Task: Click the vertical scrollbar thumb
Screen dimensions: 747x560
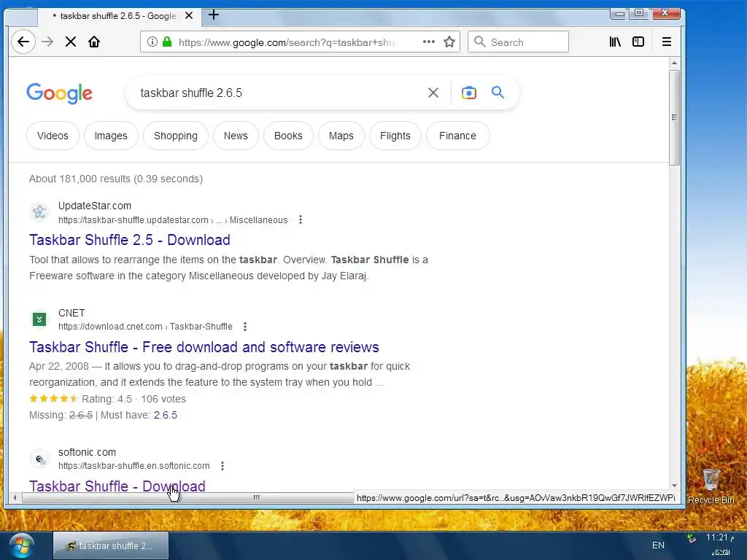Action: tap(673, 117)
